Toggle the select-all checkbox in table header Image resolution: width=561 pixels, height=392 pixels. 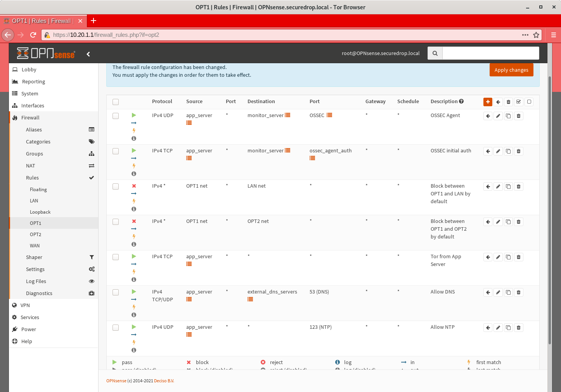[115, 102]
